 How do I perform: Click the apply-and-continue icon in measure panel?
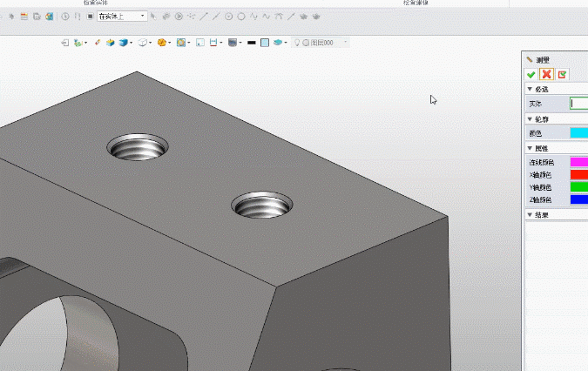click(562, 74)
